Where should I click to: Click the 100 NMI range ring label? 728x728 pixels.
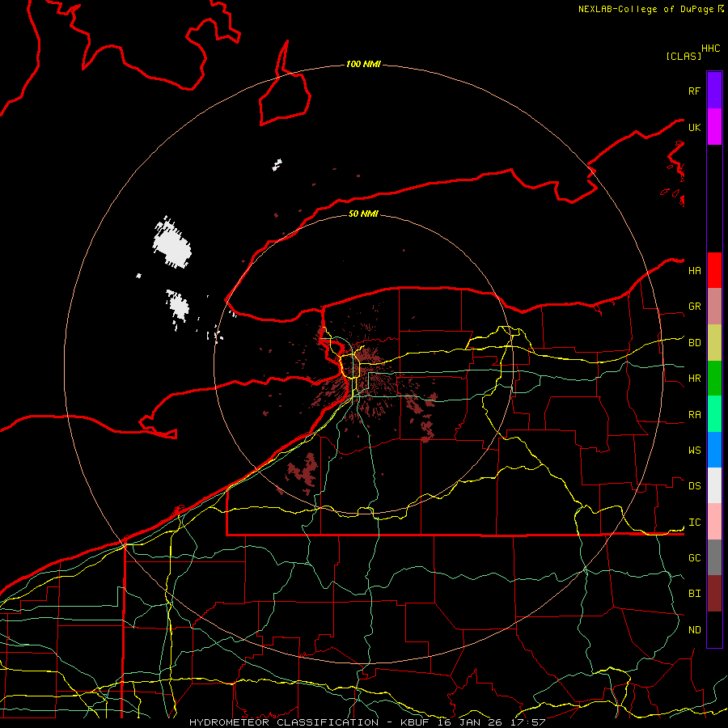click(363, 64)
